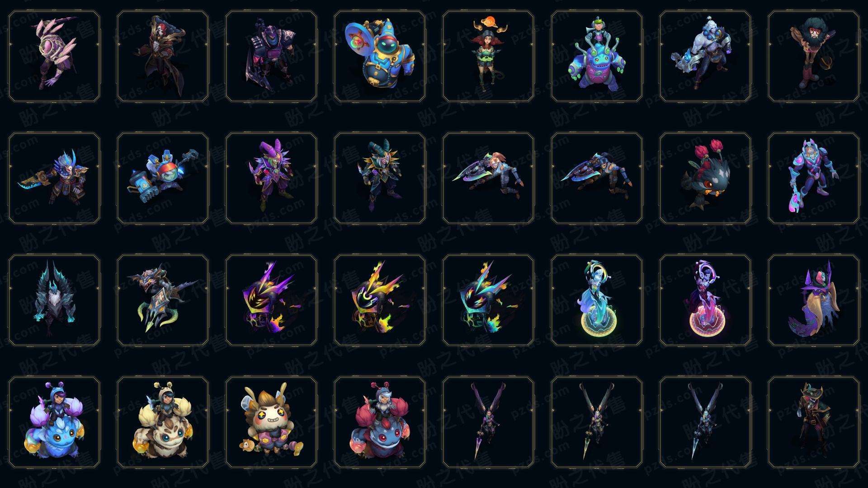The image size is (868, 488).
Task: Select the yellow-flame dark helmet creature
Action: tap(379, 300)
